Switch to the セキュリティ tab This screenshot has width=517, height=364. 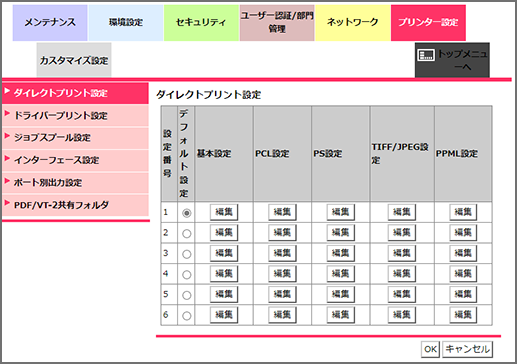point(201,23)
